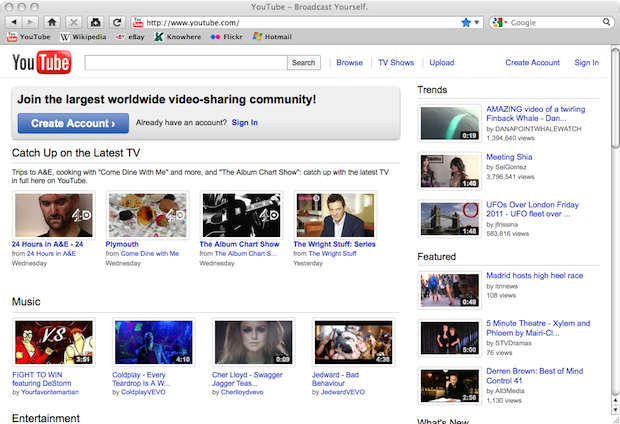
Task: Go back with the browser back arrow
Action: 14,22
